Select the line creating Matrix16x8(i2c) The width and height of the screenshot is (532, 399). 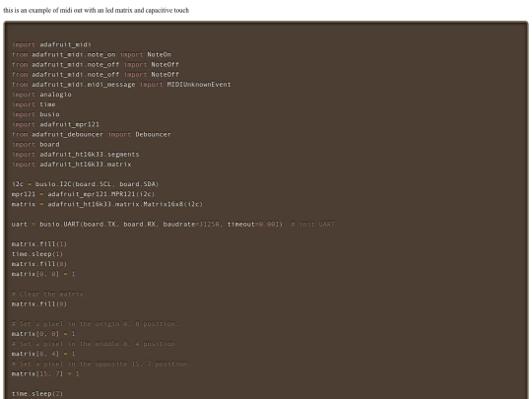coord(107,204)
